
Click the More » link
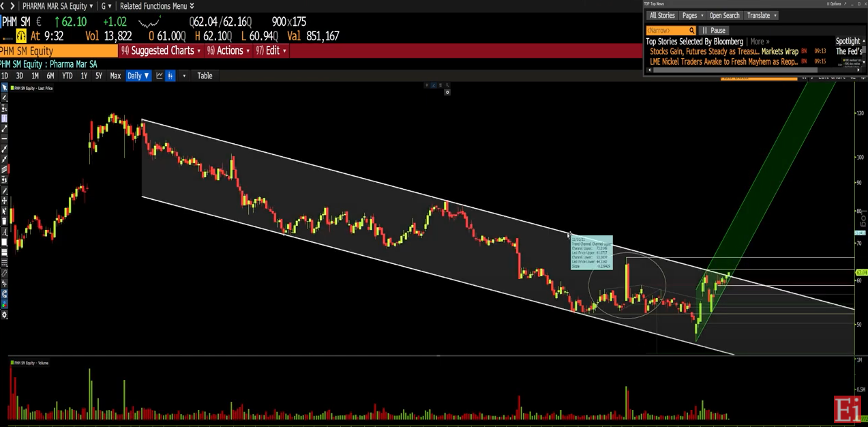[x=760, y=42]
